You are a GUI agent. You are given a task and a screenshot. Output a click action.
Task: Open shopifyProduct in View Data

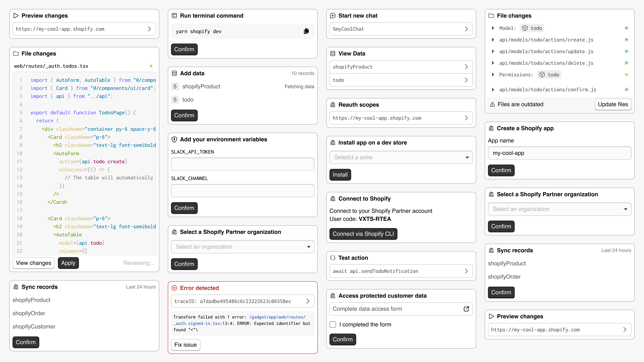click(401, 67)
